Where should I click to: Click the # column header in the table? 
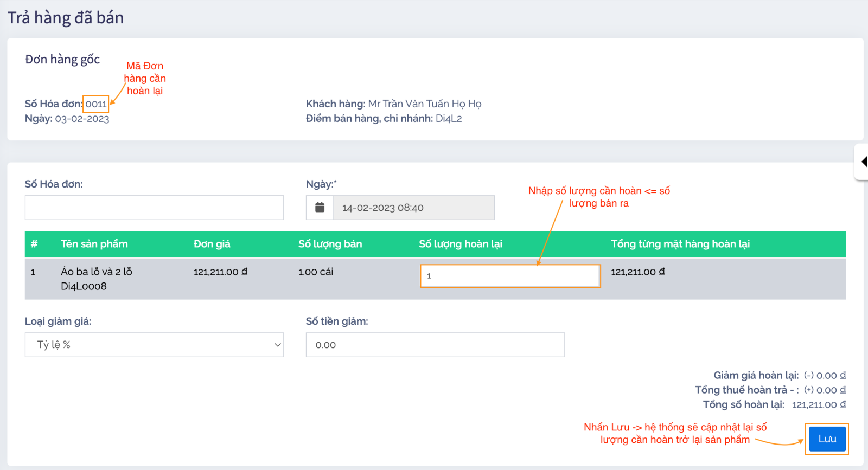click(34, 244)
